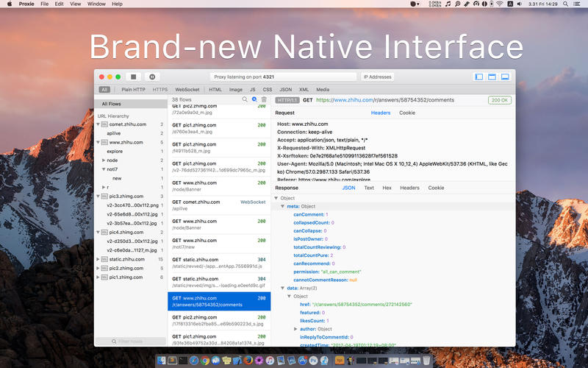Collapse the pic4.zhimg.com node

[x=98, y=233]
